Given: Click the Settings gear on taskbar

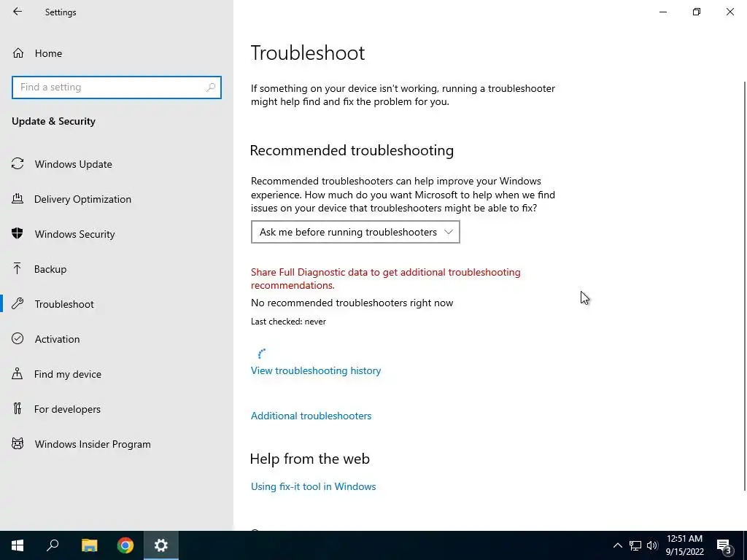Looking at the screenshot, I should (x=161, y=545).
